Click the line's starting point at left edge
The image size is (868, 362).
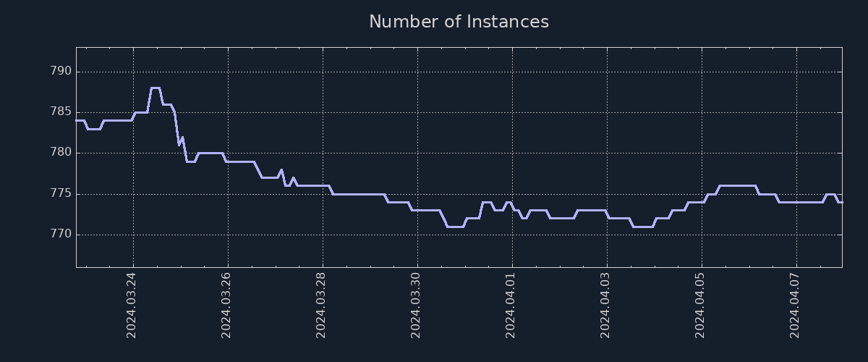[77, 121]
